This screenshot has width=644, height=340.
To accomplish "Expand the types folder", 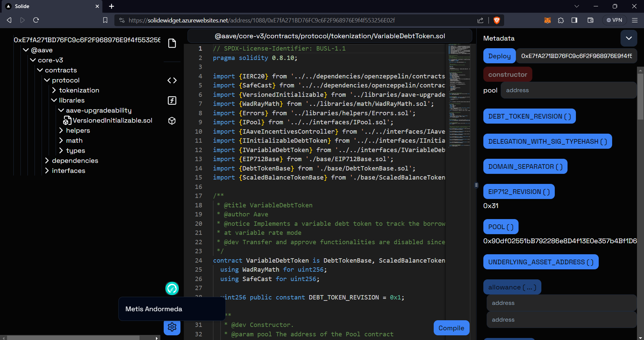I will click(72, 150).
